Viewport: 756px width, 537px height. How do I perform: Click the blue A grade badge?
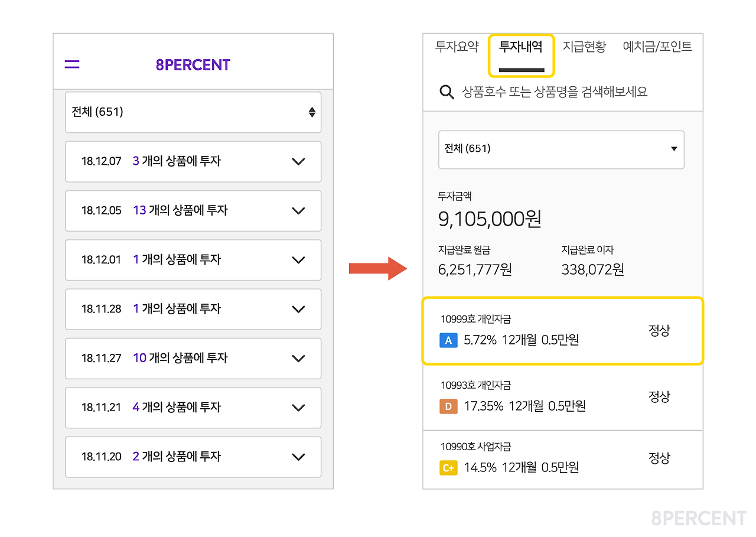point(448,340)
